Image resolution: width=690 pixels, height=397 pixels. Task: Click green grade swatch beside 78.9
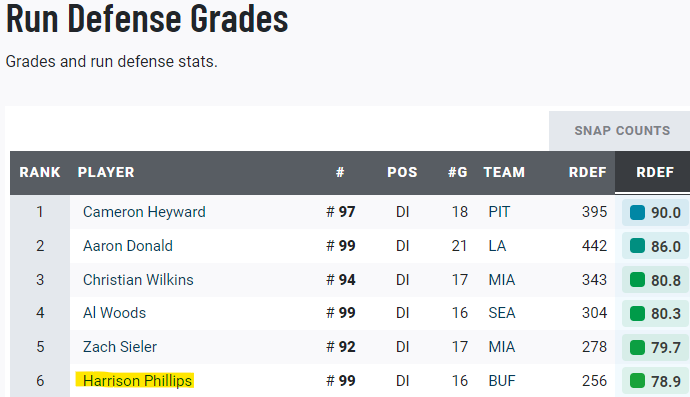coord(637,381)
